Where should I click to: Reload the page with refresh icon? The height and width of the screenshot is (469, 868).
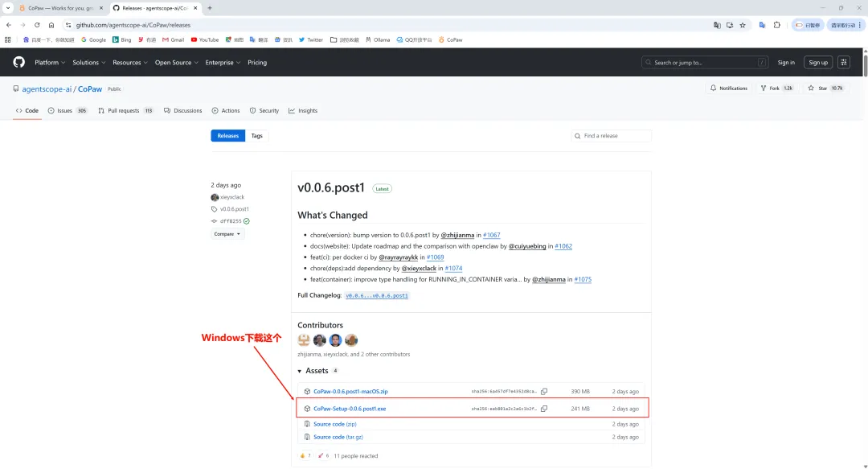tap(37, 25)
